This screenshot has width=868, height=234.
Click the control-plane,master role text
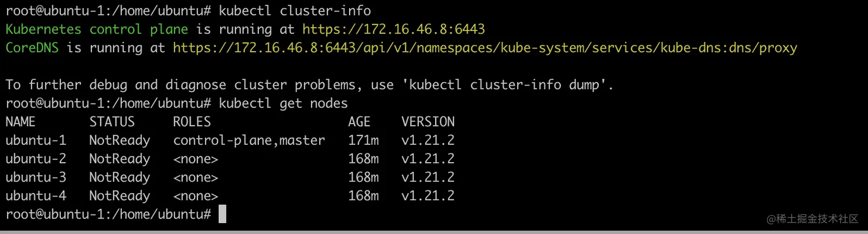pyautogui.click(x=249, y=140)
